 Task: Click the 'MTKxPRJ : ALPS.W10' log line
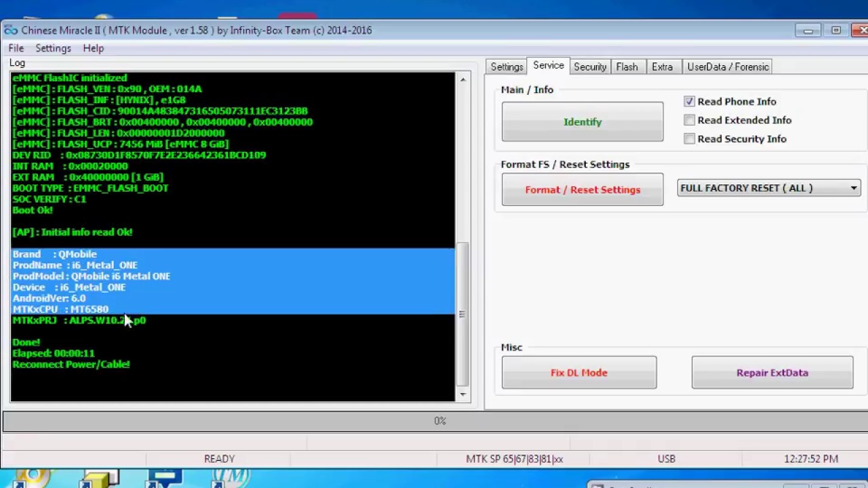point(79,320)
